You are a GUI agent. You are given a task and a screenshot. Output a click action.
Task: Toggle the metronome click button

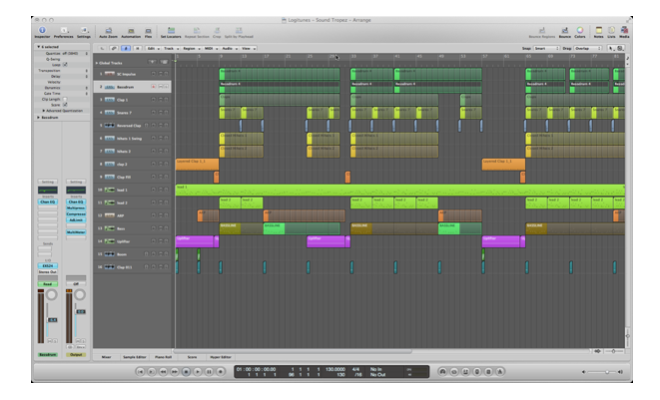(500, 372)
